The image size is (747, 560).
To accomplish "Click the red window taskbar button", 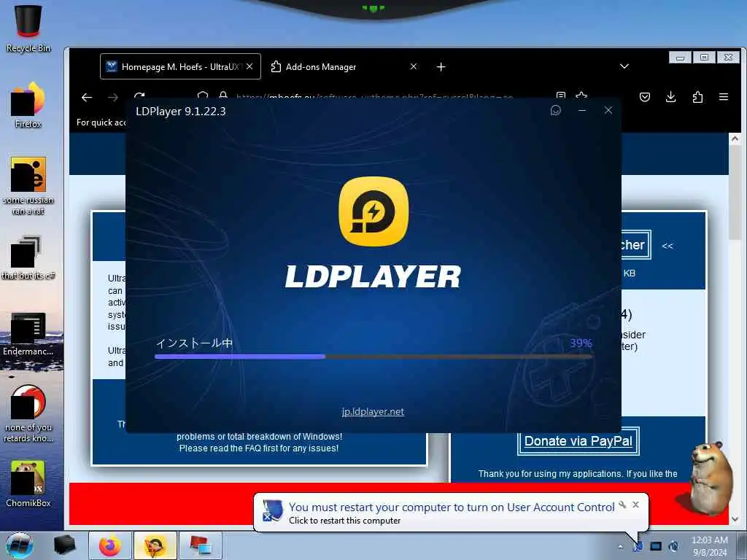I will [200, 545].
